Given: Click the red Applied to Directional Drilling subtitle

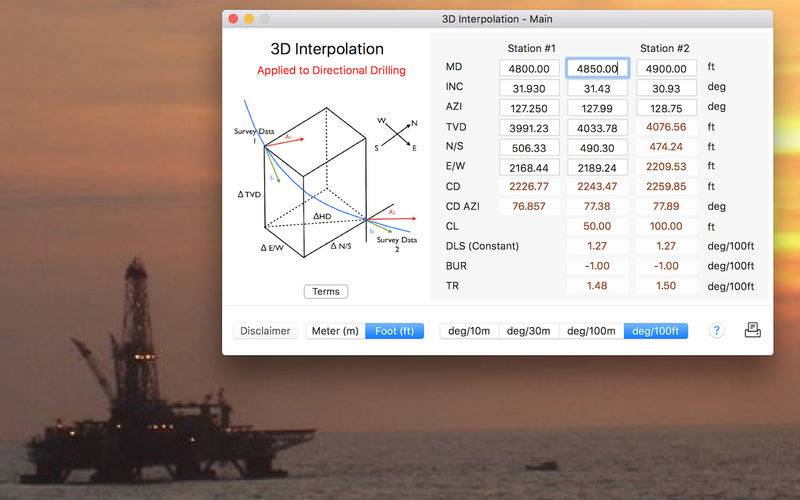Looking at the screenshot, I should click(331, 70).
